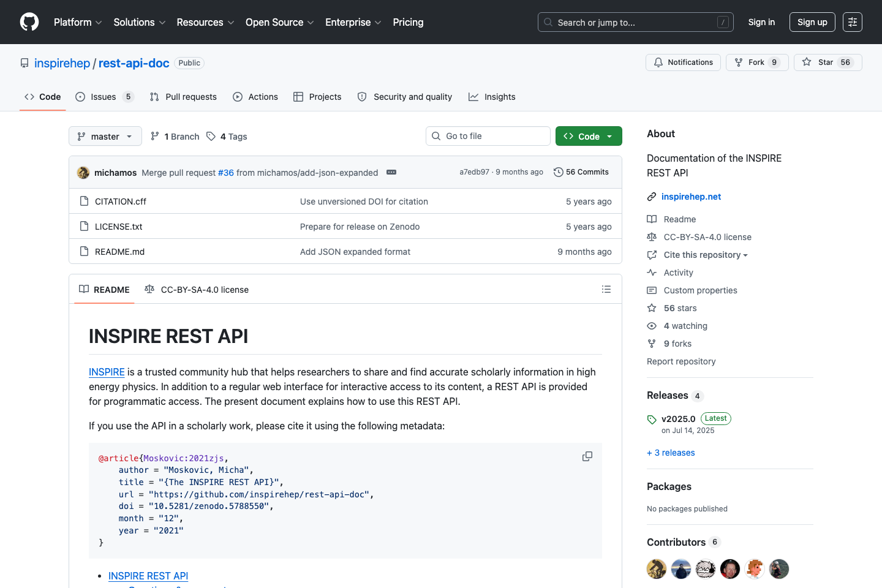The height and width of the screenshot is (588, 882).
Task: Click the commit history clock icon
Action: pyautogui.click(x=558, y=172)
